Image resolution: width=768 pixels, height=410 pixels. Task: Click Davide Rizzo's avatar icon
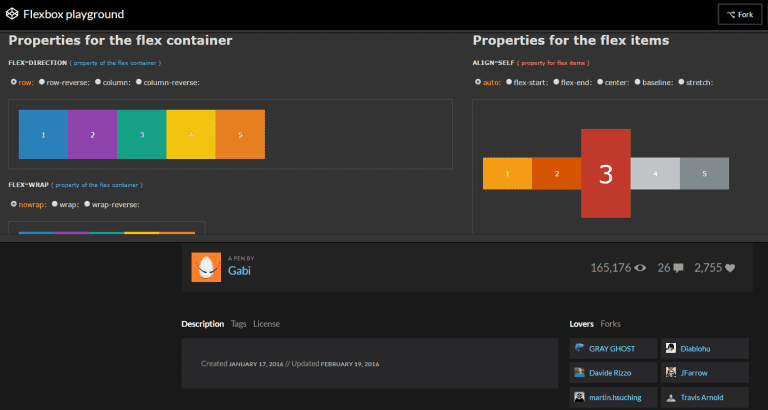580,373
